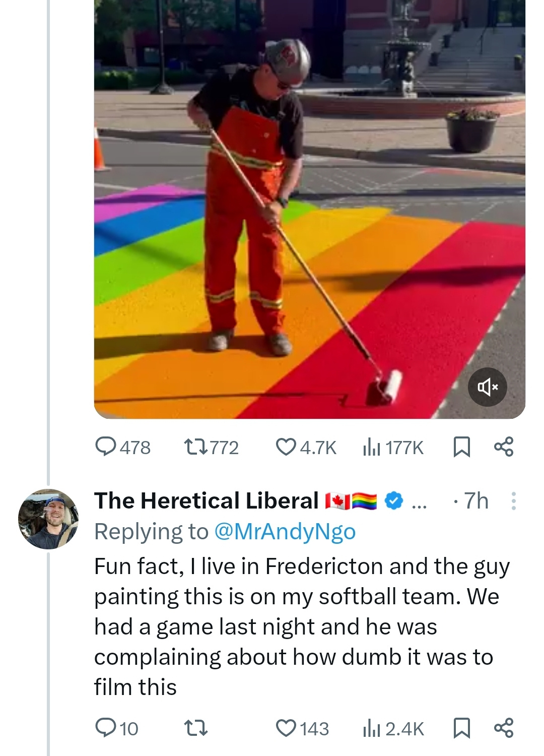View analytics showing 2.4K views
The width and height of the screenshot is (544, 756).
(393, 728)
